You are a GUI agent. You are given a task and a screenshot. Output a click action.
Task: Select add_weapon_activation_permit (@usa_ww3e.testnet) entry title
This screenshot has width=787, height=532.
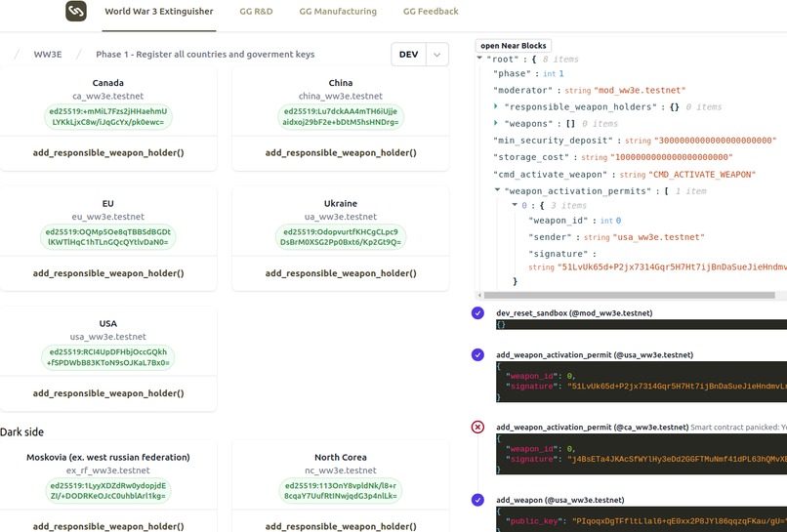pyautogui.click(x=595, y=355)
